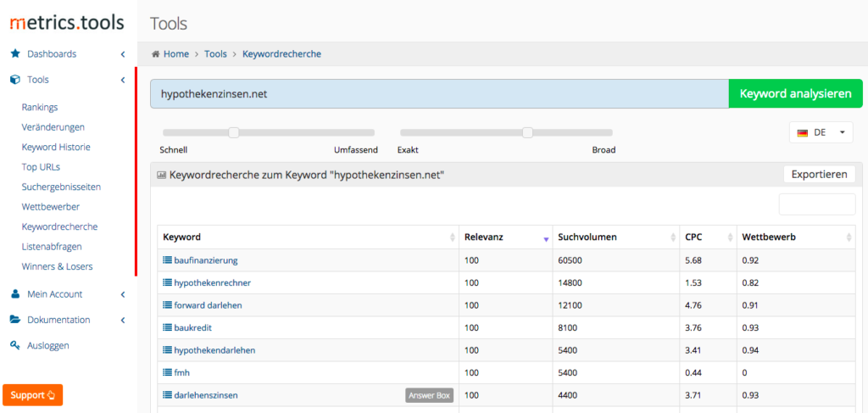Click the Ausloggen link

tap(48, 345)
